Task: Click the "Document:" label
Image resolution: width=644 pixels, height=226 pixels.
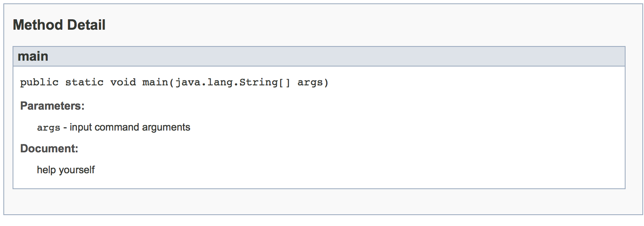Action: (x=49, y=149)
